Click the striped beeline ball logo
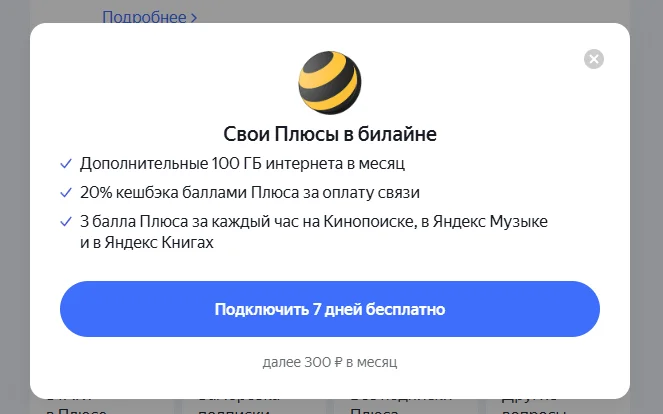 click(330, 82)
